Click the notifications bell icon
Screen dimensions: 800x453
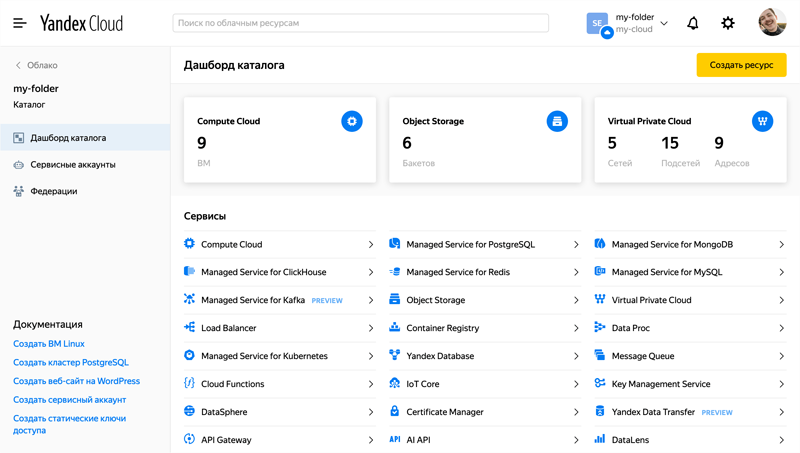click(x=692, y=23)
